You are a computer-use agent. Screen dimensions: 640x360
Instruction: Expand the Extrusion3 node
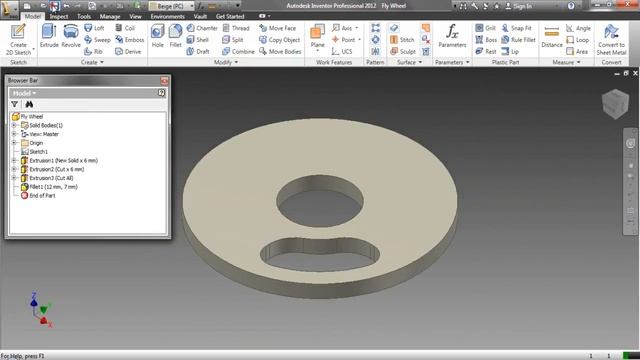(14, 178)
